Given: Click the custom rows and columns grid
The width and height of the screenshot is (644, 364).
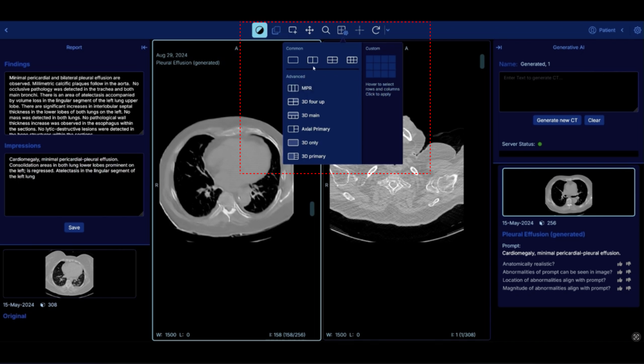Looking at the screenshot, I should pos(381,66).
